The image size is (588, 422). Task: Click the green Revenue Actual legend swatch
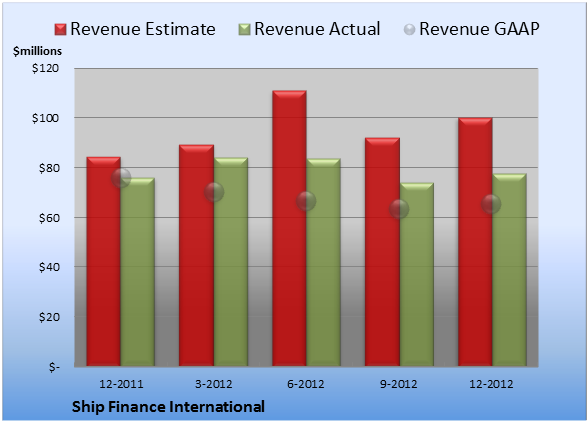point(244,30)
